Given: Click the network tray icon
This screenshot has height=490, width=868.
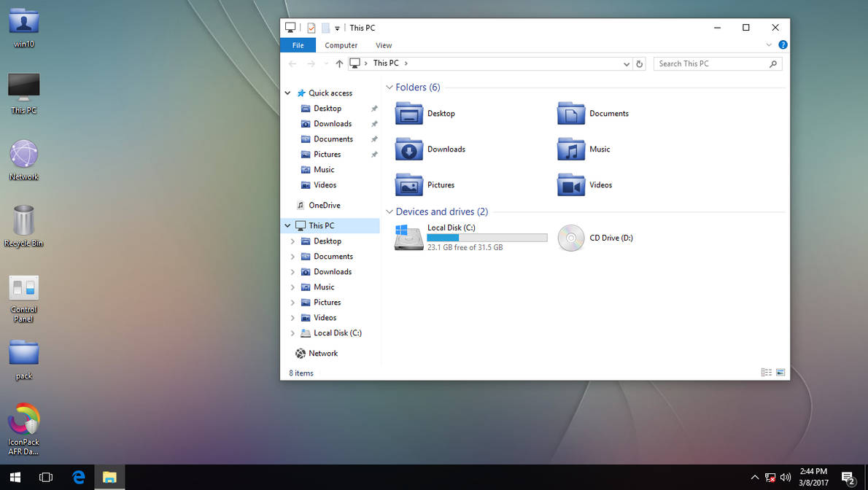Looking at the screenshot, I should 770,478.
